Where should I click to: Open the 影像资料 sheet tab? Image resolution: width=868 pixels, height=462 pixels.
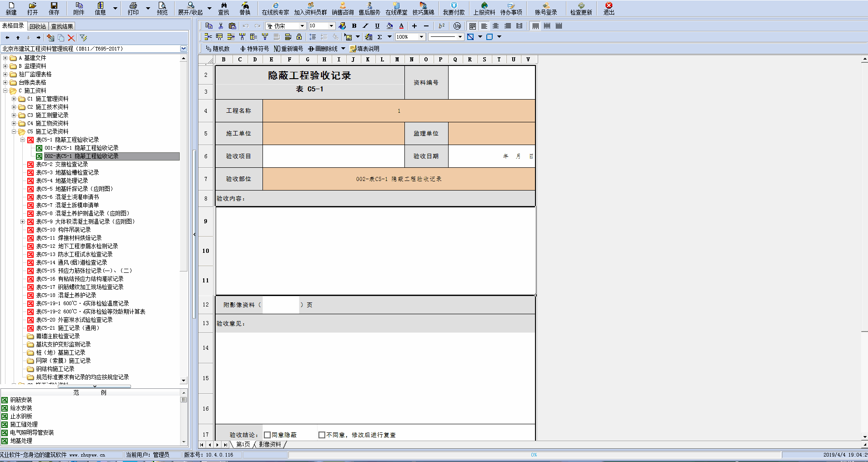pos(269,445)
